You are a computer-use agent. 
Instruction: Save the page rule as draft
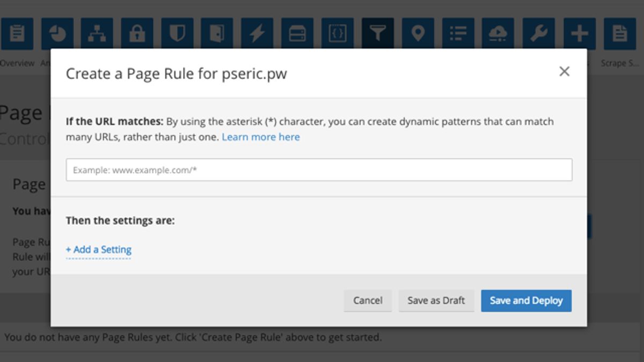point(436,301)
